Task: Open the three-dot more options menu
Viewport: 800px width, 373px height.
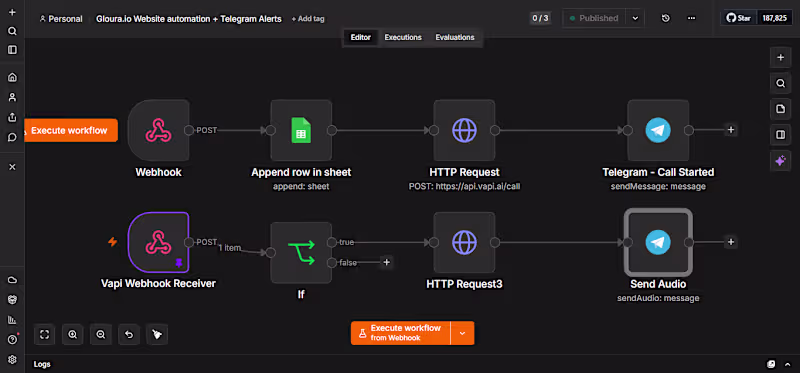Action: 691,18
